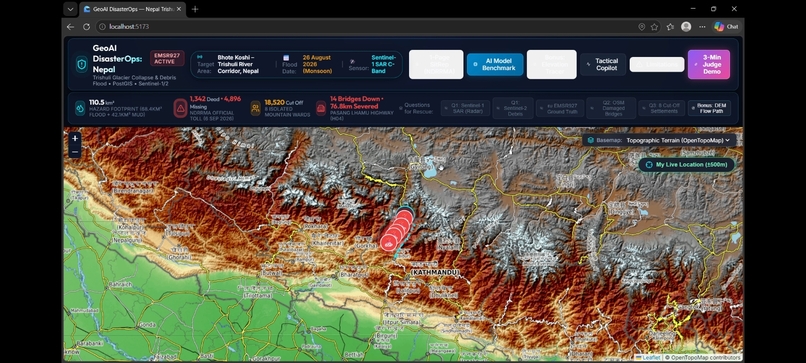806x363 pixels.
Task: Toggle Q2 OSM Damaged Bridges layer
Action: click(x=611, y=108)
